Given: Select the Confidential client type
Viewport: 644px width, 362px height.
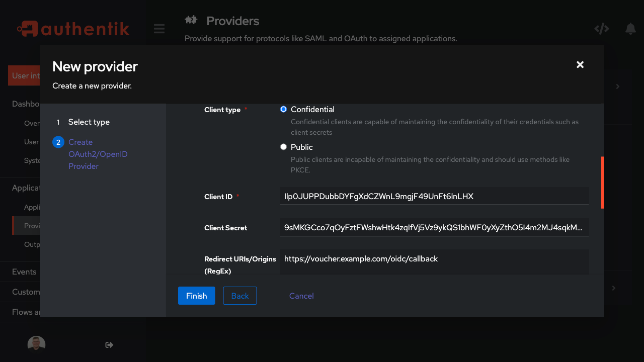Looking at the screenshot, I should [x=283, y=109].
